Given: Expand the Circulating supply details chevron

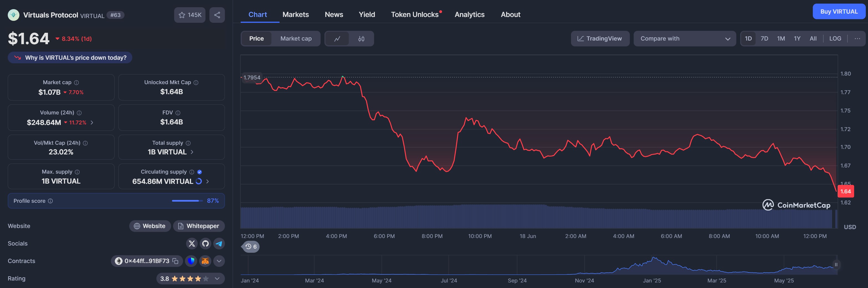Looking at the screenshot, I should (207, 181).
